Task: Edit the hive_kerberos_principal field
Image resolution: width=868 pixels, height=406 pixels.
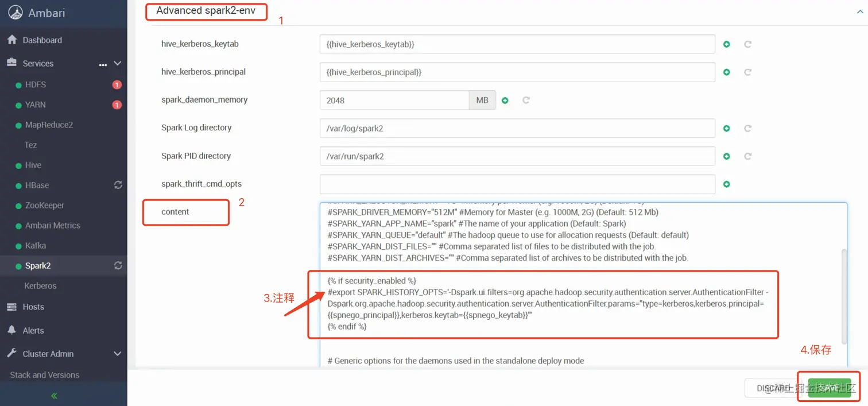Action: tap(517, 72)
